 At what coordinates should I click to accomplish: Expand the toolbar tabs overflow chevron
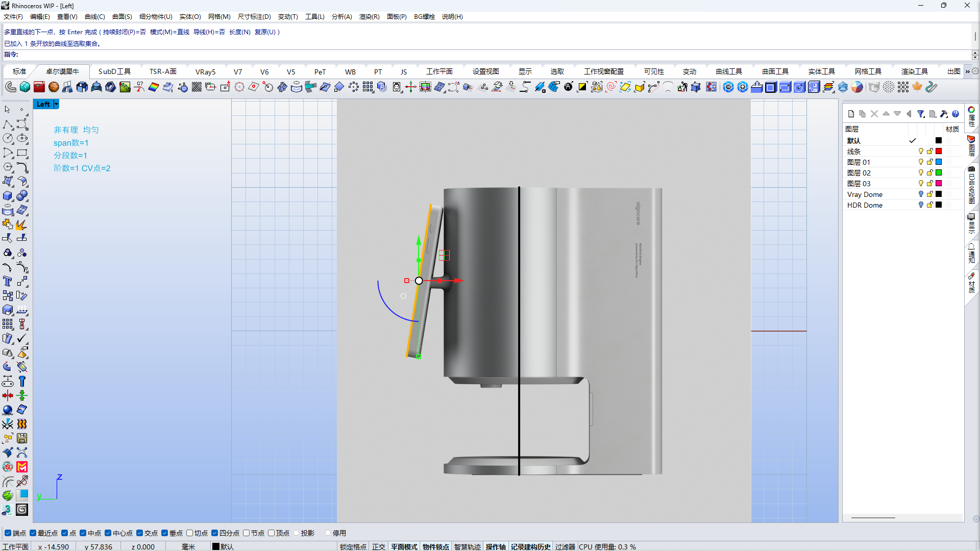point(967,71)
